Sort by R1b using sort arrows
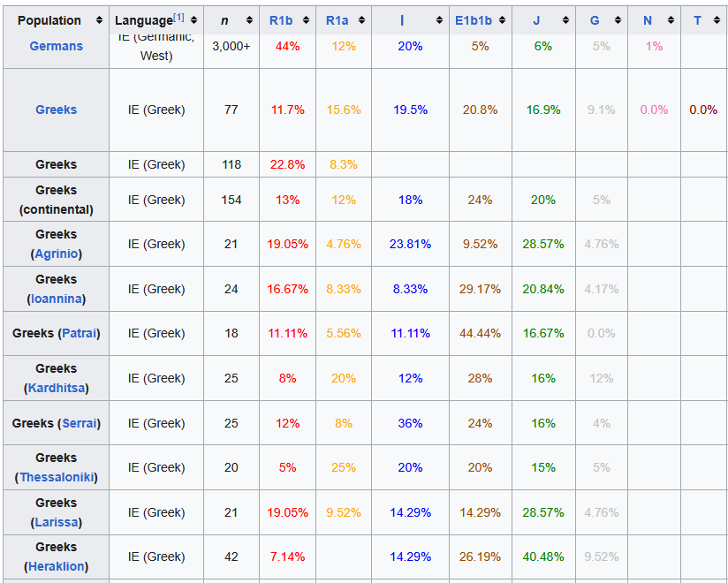Screen dimensions: 728x583 tap(306, 20)
